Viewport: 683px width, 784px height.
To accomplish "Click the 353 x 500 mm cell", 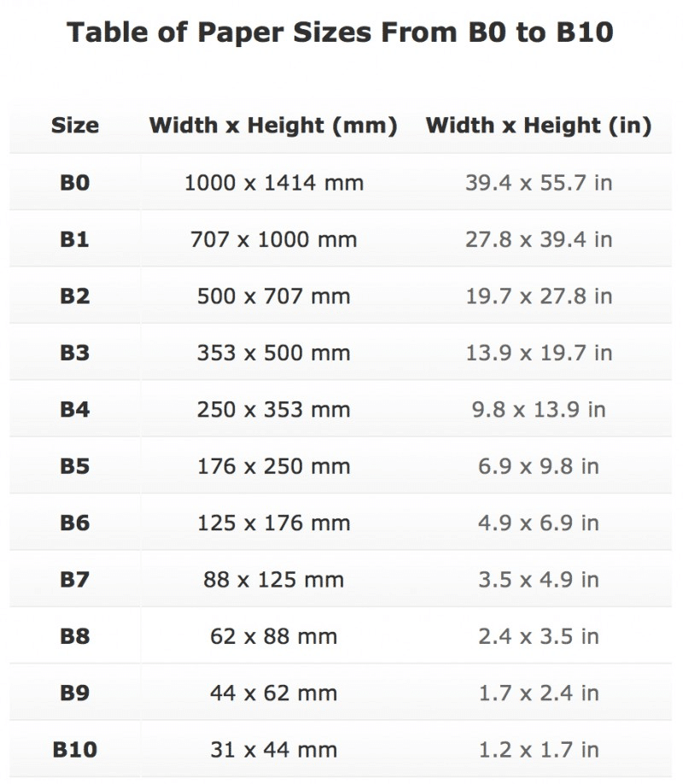I will coord(273,353).
